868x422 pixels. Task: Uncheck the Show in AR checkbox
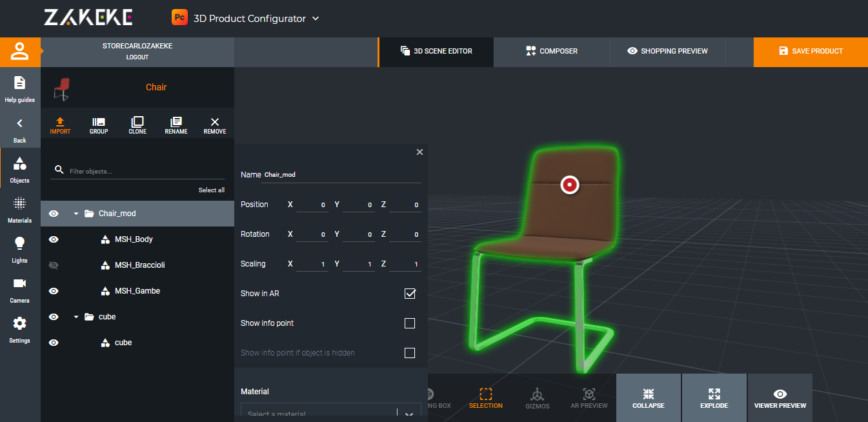tap(410, 294)
